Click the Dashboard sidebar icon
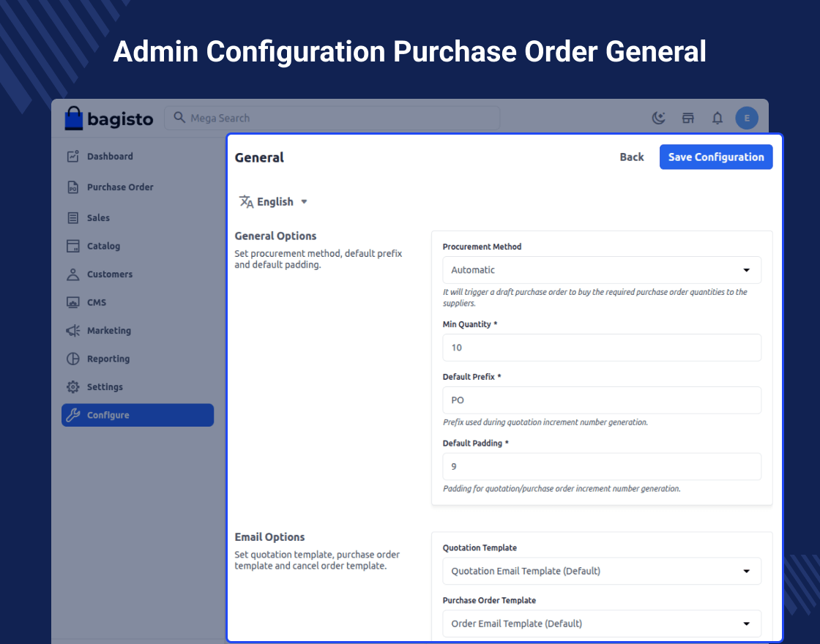Image resolution: width=820 pixels, height=644 pixels. pos(72,157)
